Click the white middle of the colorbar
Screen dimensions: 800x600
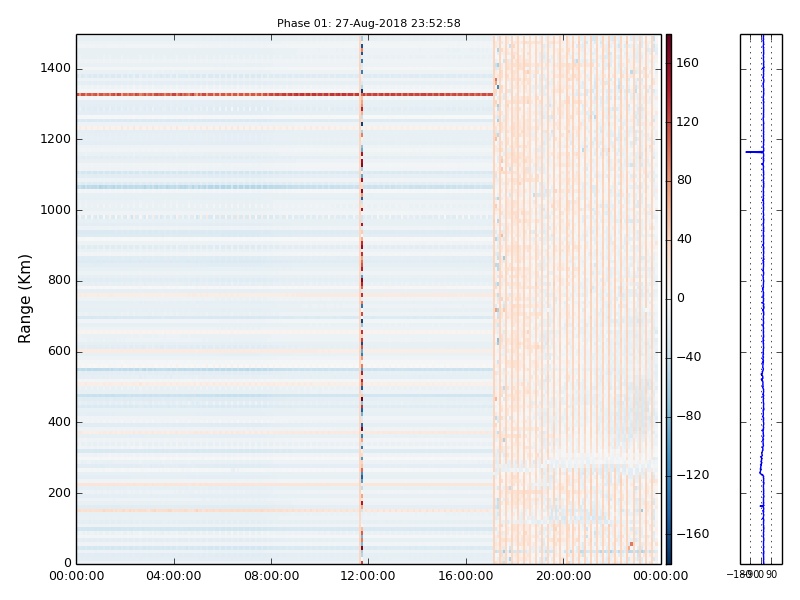point(669,299)
